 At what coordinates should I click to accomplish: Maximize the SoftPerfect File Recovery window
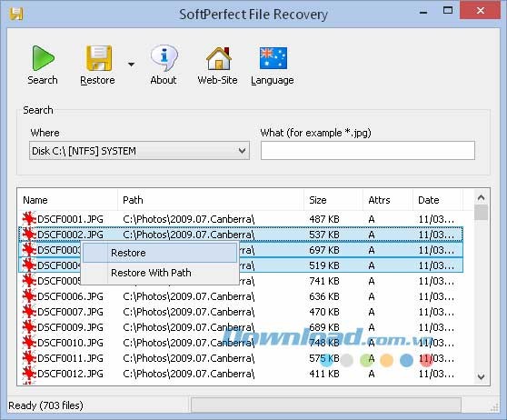click(x=448, y=11)
